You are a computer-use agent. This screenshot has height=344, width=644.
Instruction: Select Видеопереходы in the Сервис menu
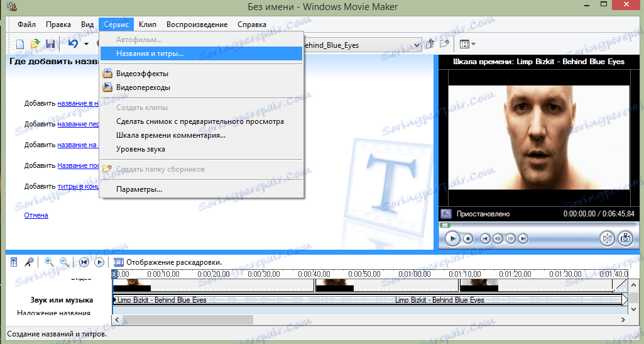click(201, 87)
